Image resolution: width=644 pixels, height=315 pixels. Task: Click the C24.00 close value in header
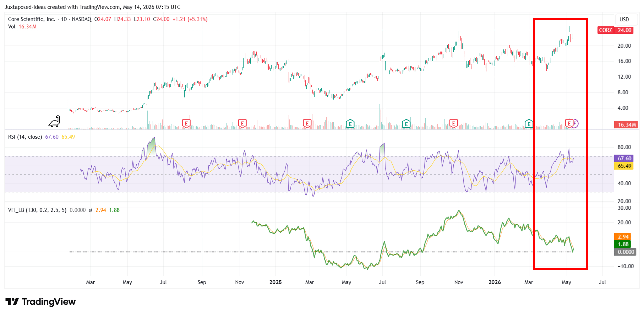(x=161, y=19)
